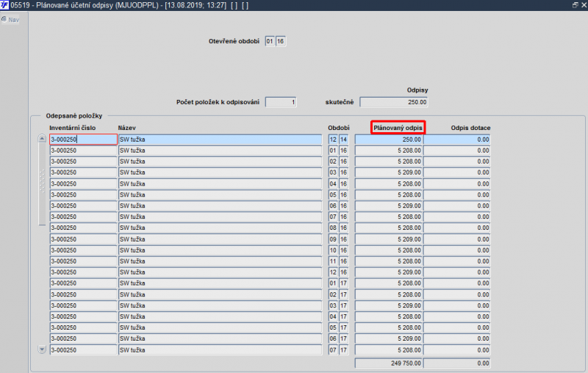Select the Počet položek k odpisování field
The height and width of the screenshot is (373, 588).
(281, 102)
